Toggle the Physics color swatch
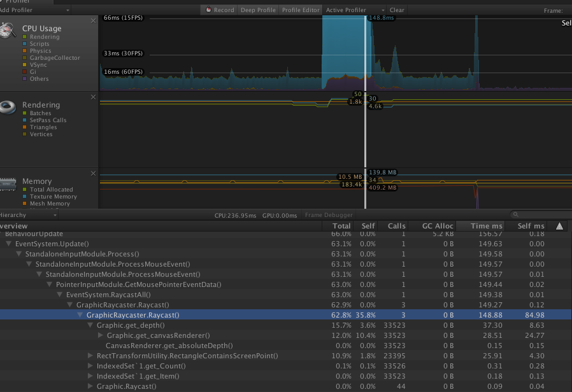572x392 pixels. pyautogui.click(x=25, y=51)
